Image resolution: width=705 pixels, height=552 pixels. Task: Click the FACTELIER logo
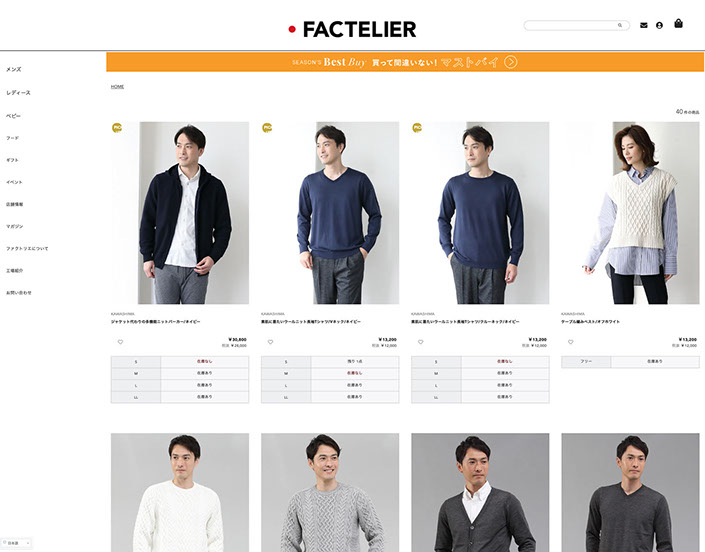[352, 29]
